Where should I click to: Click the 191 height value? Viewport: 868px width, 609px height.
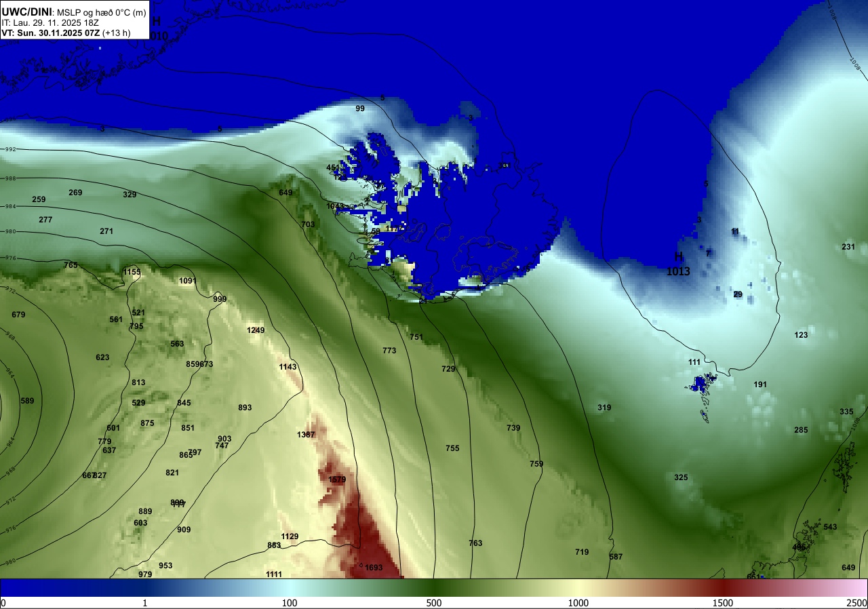(x=760, y=385)
